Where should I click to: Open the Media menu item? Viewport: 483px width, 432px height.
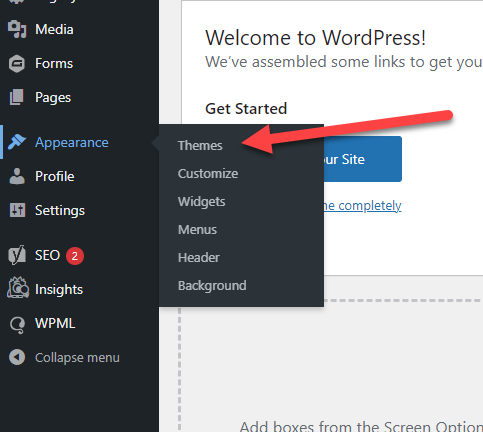click(54, 29)
